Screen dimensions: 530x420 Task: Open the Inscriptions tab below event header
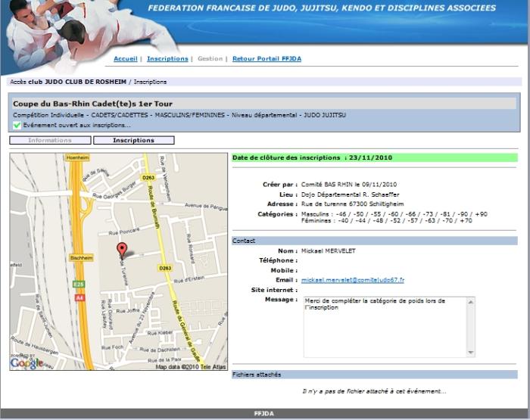(133, 140)
